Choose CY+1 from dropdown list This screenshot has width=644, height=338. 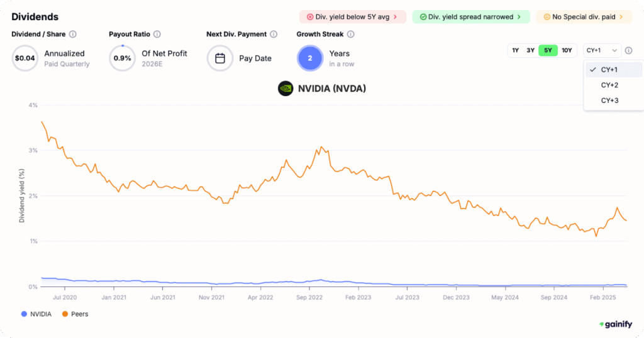[x=614, y=70]
